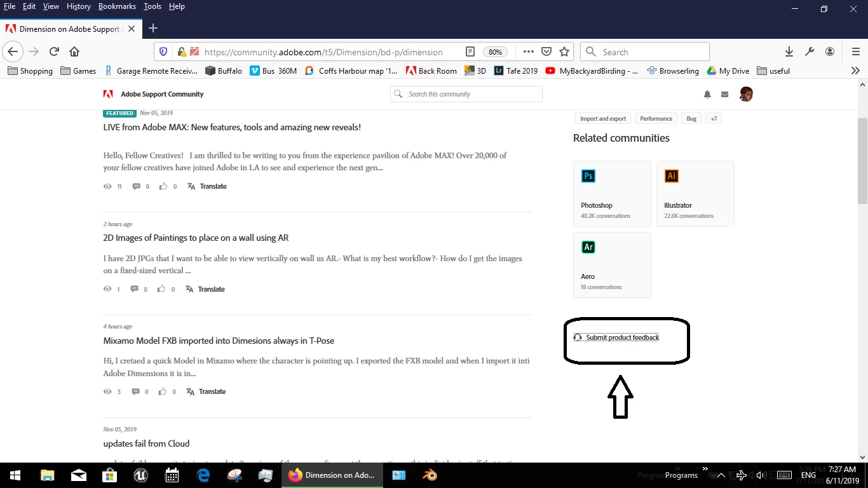Open Aero community Ar icon

[588, 247]
